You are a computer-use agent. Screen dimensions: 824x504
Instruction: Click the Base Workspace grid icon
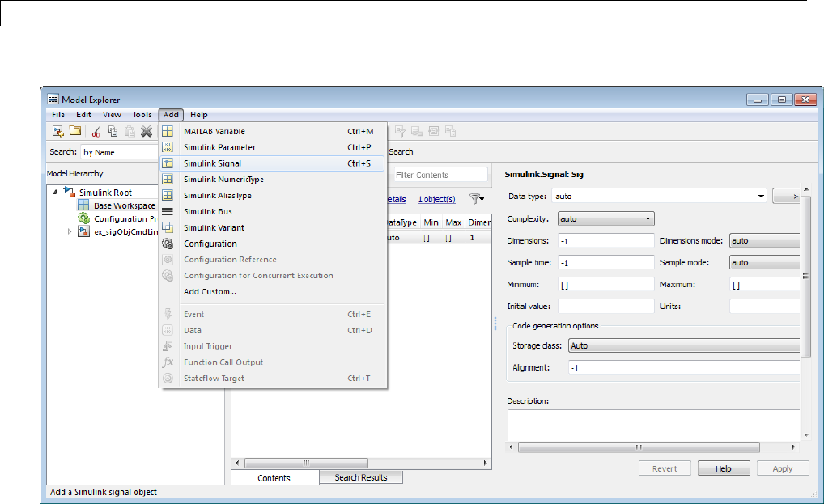[83, 205]
